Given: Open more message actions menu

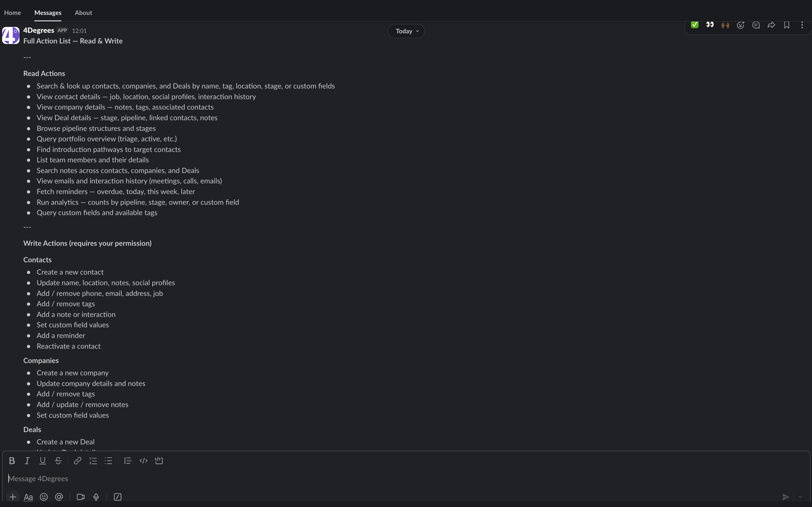Looking at the screenshot, I should 802,25.
